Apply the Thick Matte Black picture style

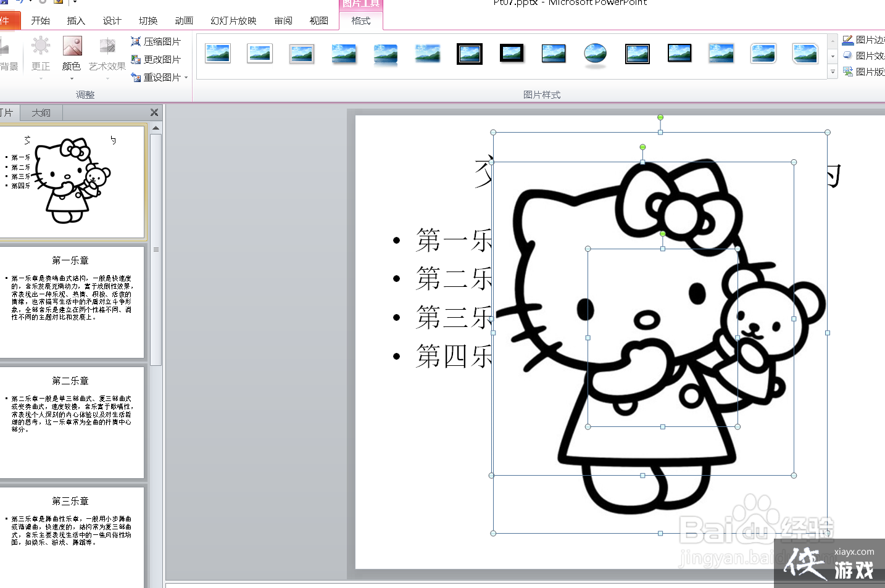tap(512, 54)
